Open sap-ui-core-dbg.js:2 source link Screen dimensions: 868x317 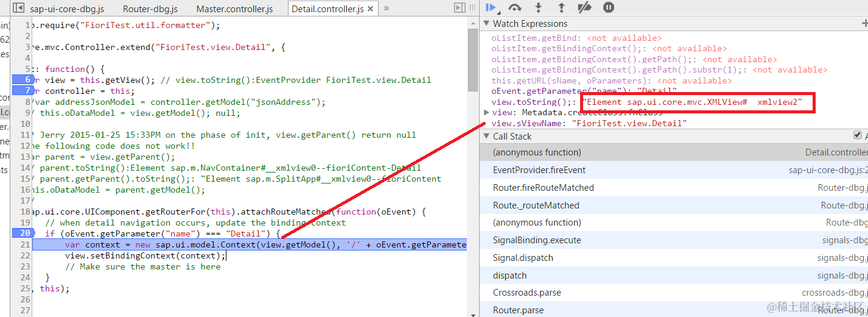tap(828, 170)
